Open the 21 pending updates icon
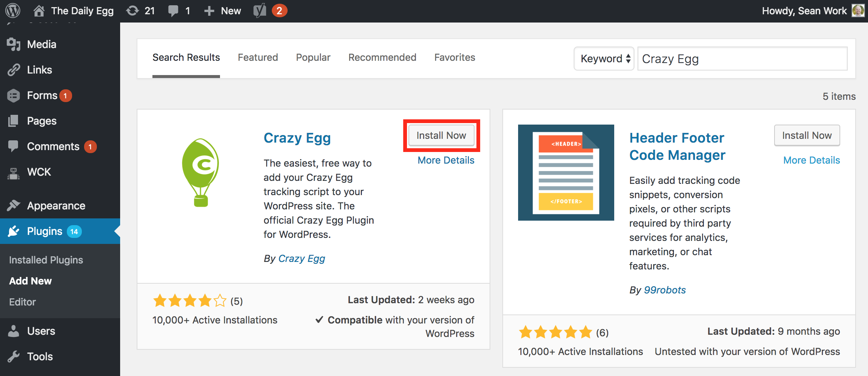This screenshot has width=868, height=376. point(140,11)
